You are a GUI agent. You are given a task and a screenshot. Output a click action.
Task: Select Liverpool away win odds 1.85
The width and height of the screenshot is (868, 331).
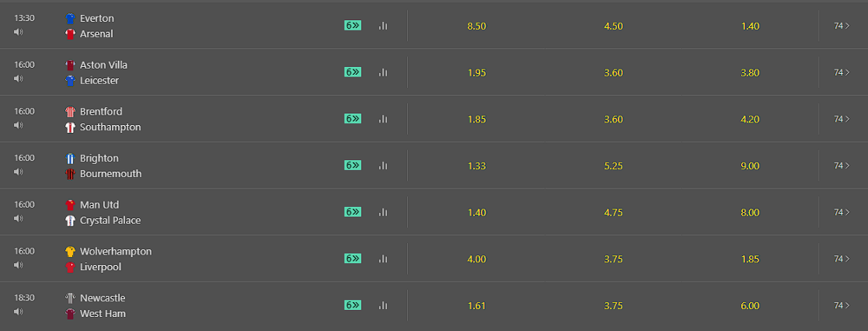[x=750, y=259]
